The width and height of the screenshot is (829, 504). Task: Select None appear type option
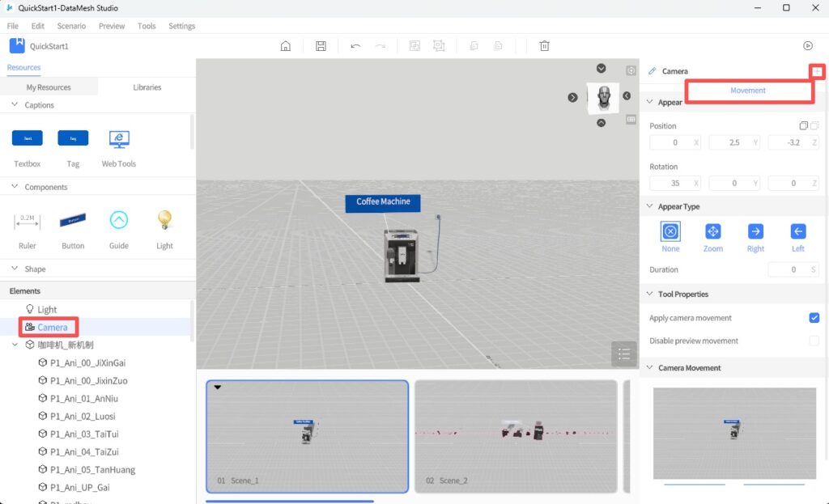click(x=670, y=232)
